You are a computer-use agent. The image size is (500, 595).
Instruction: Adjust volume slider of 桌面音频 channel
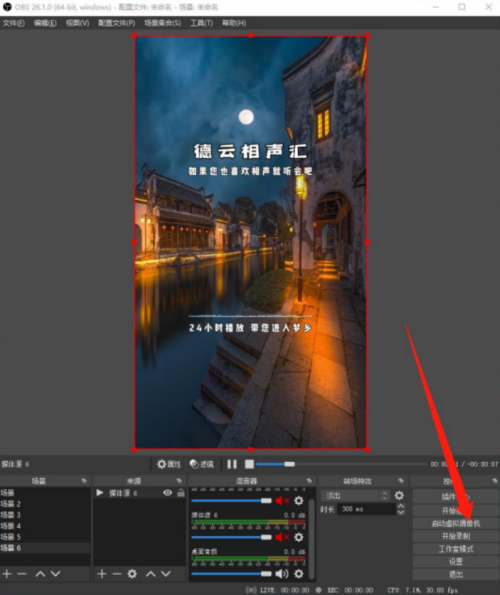pos(231,573)
